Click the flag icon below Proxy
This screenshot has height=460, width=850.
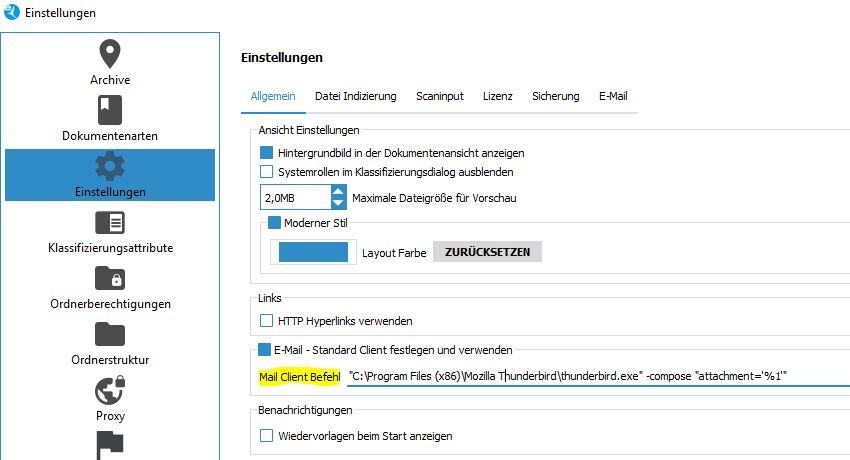pyautogui.click(x=110, y=443)
